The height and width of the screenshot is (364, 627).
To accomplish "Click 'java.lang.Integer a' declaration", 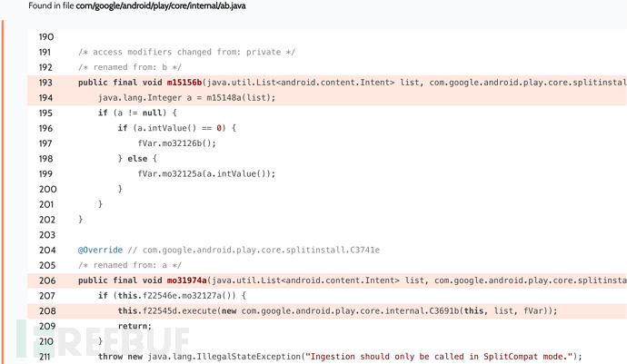I will [144, 97].
